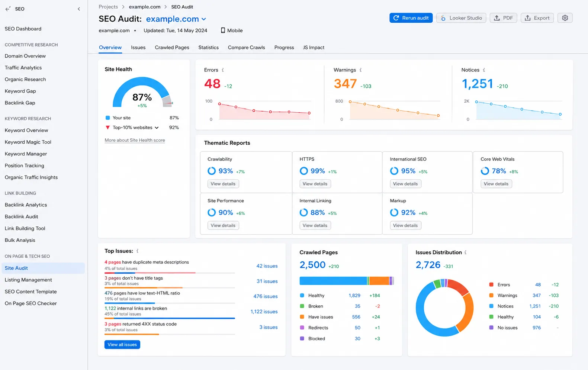This screenshot has width=588, height=370.
Task: Open the example.com project dropdown
Action: point(176,19)
